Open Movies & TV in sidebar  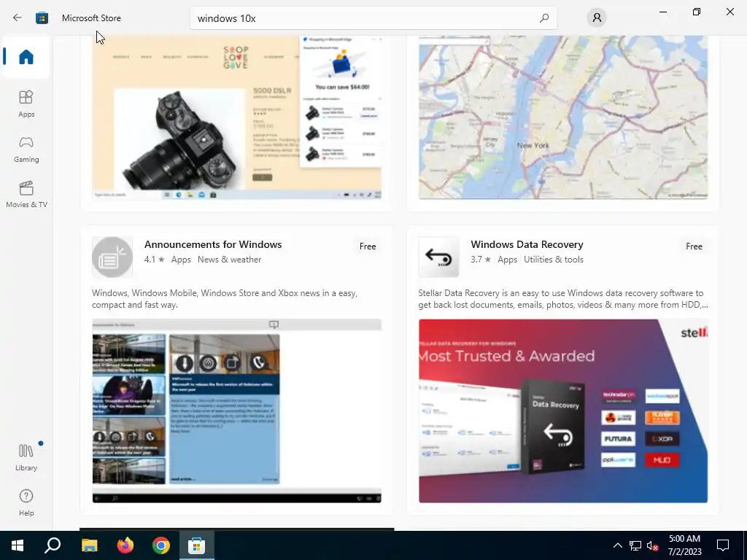[x=26, y=194]
